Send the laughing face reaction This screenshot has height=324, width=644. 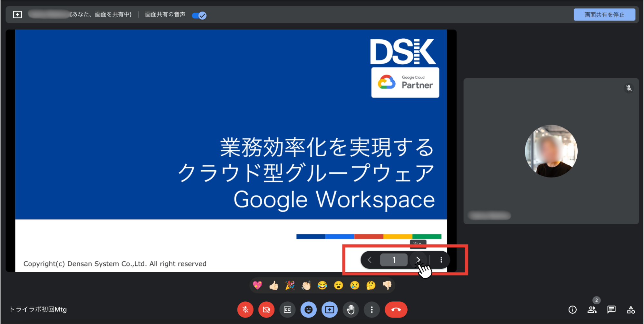[x=322, y=285]
